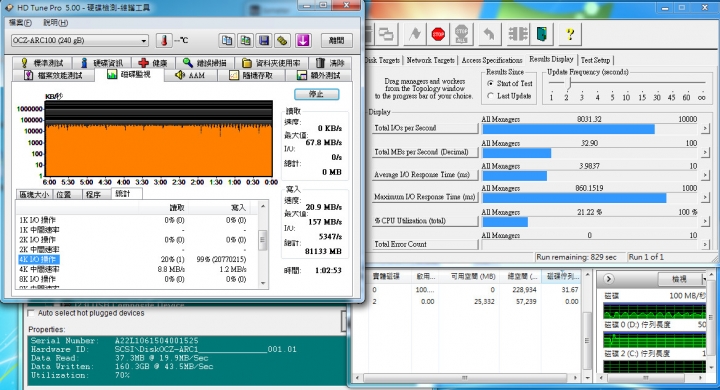This screenshot has height=390, width=720.
Task: Click the Iometer duplicate worker windows icon
Action: tap(387, 34)
